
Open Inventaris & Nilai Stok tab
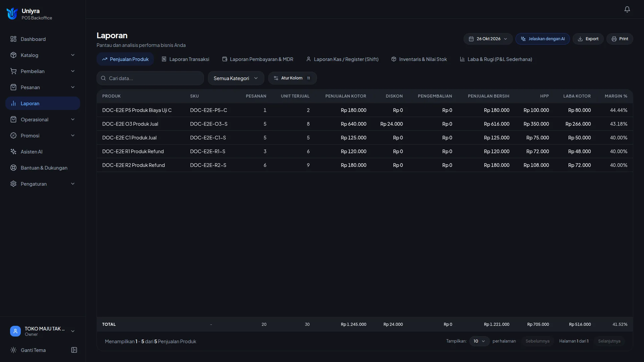pos(419,59)
